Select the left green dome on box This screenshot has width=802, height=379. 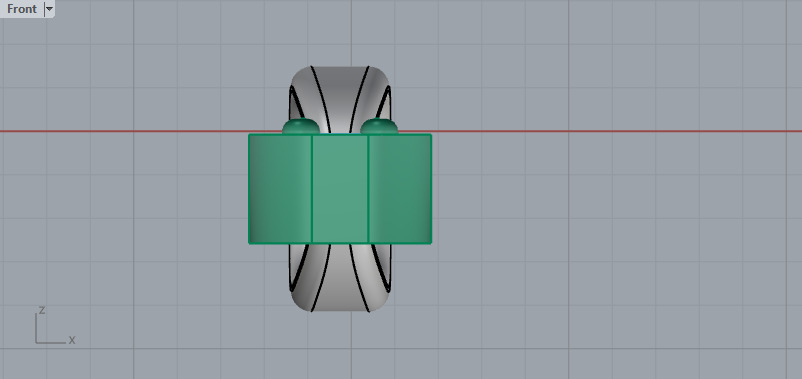coord(301,126)
